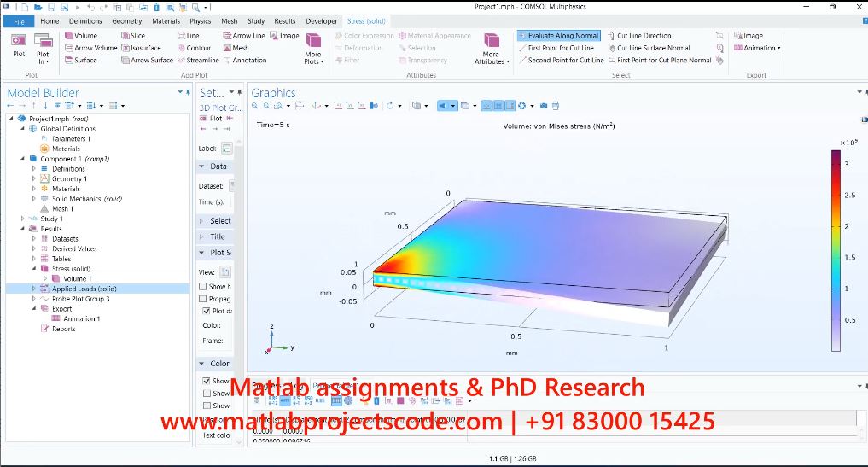Take image snapshot with camera icon
This screenshot has height=467, width=868.
point(544,106)
